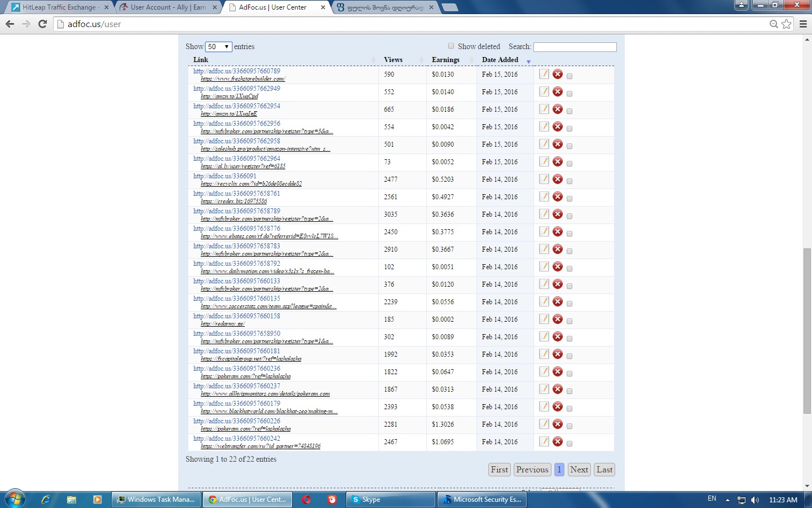Edit link 33660957660181 with 1992 views
Viewport: 812px width, 508px height.
[x=544, y=354]
